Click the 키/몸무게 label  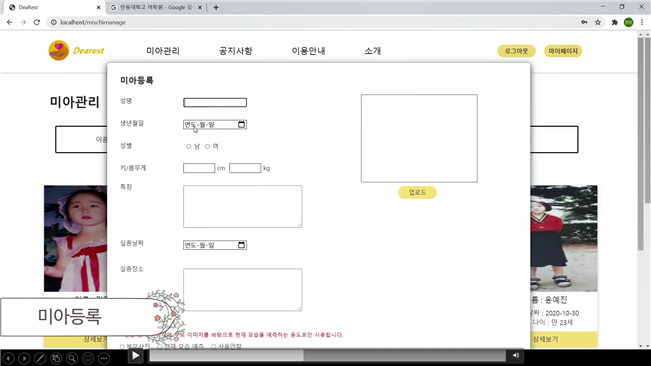pos(133,168)
